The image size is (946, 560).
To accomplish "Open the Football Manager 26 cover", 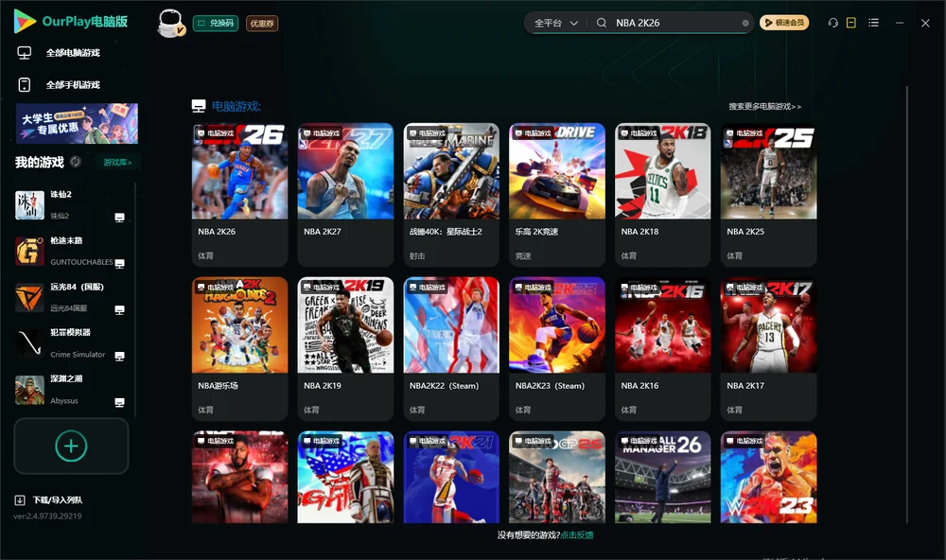I will 662,477.
